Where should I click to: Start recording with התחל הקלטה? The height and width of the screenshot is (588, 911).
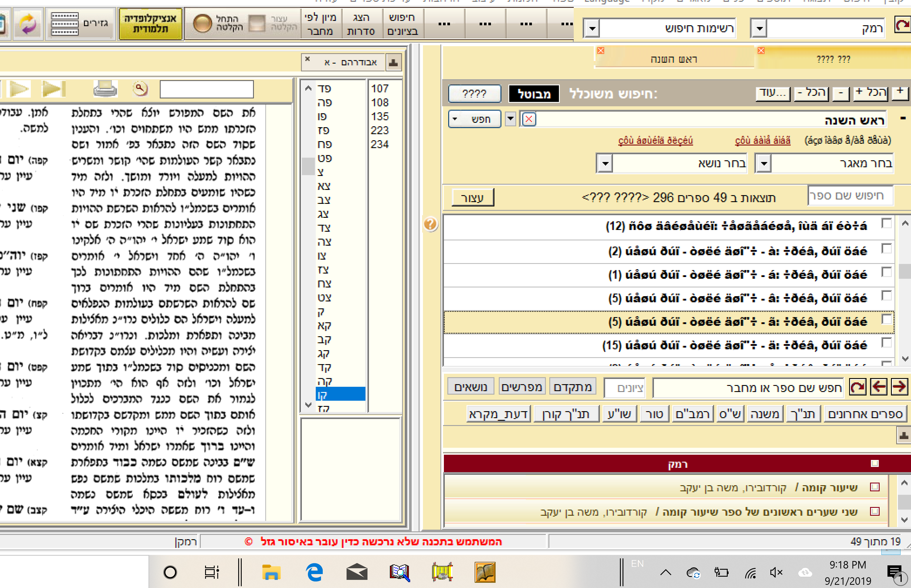[218, 23]
